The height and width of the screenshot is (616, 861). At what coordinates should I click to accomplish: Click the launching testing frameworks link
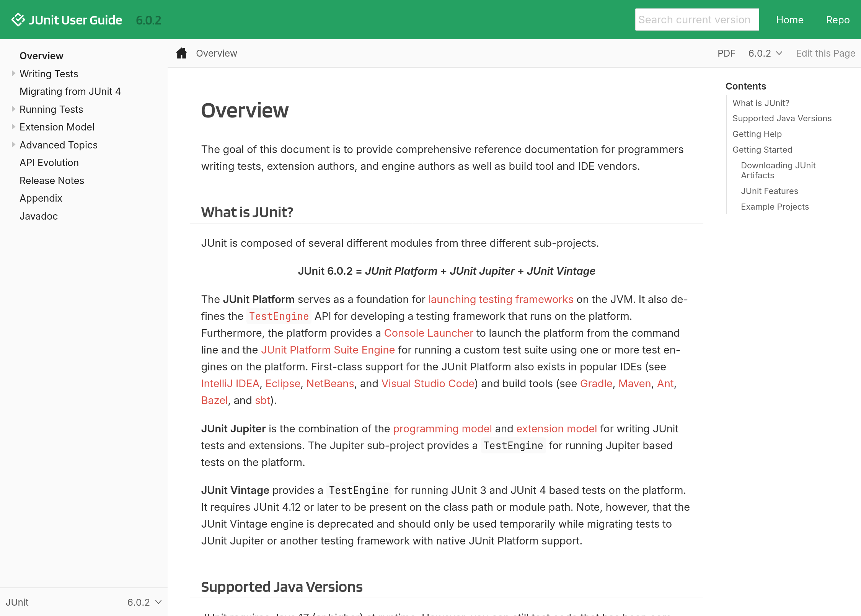(x=501, y=299)
